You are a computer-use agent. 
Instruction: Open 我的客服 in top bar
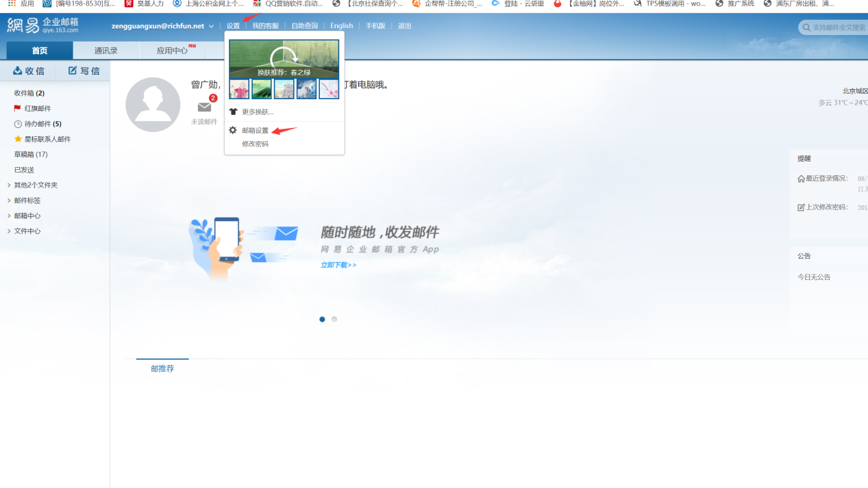pyautogui.click(x=266, y=26)
